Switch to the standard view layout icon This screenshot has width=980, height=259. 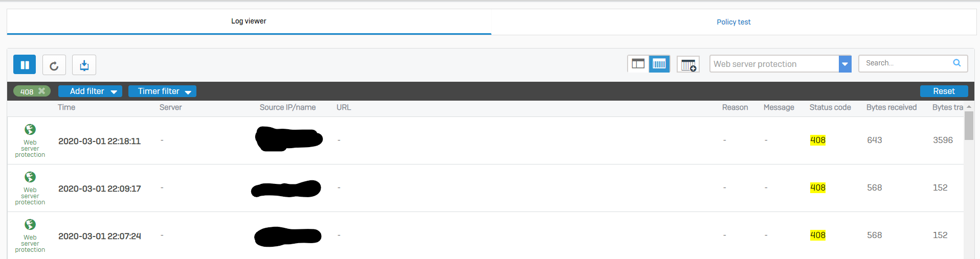[x=638, y=64]
